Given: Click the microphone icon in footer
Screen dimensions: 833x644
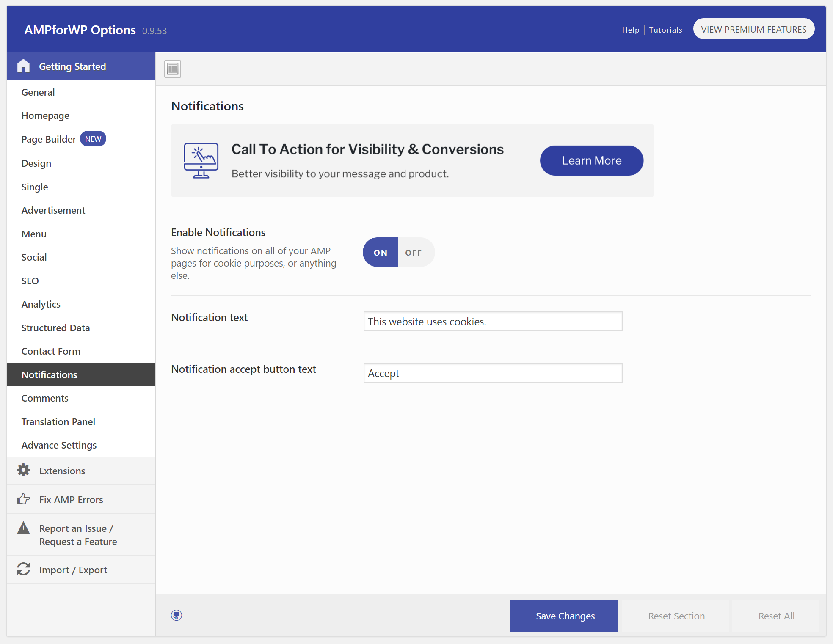Looking at the screenshot, I should click(177, 615).
